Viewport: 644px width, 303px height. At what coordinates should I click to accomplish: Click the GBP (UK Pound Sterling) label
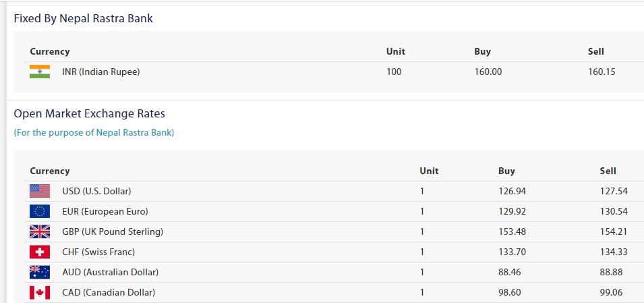pyautogui.click(x=113, y=232)
